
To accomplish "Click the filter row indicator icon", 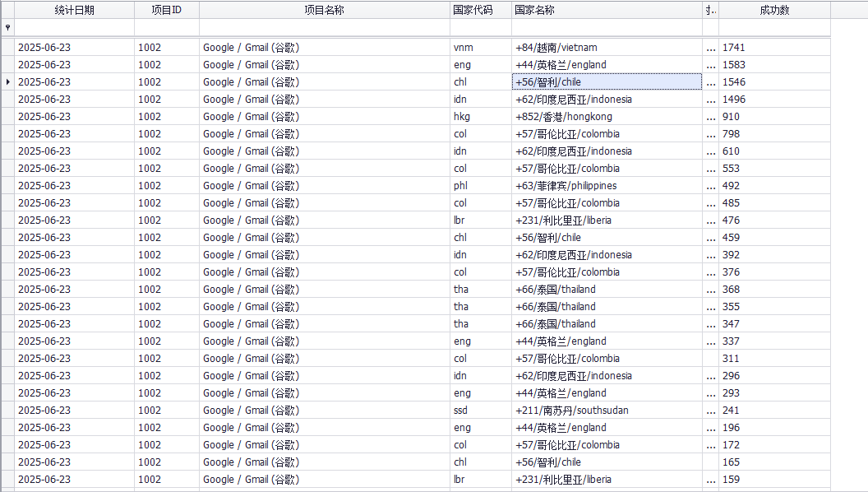I will click(x=7, y=27).
